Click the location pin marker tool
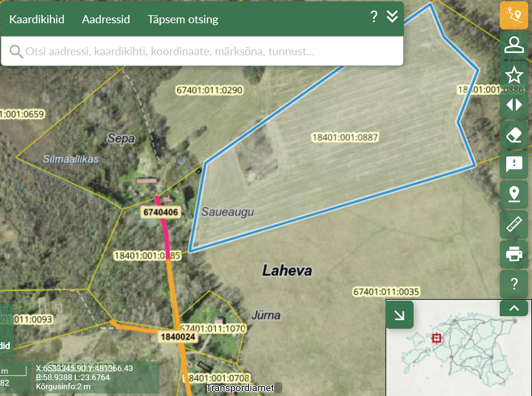 (514, 194)
